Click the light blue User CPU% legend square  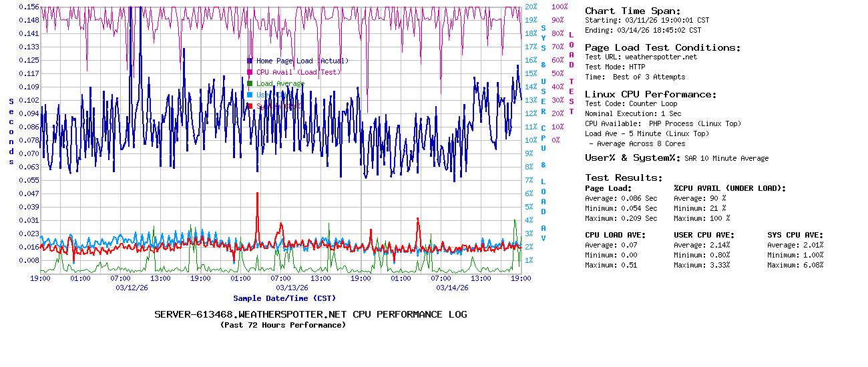(x=250, y=95)
